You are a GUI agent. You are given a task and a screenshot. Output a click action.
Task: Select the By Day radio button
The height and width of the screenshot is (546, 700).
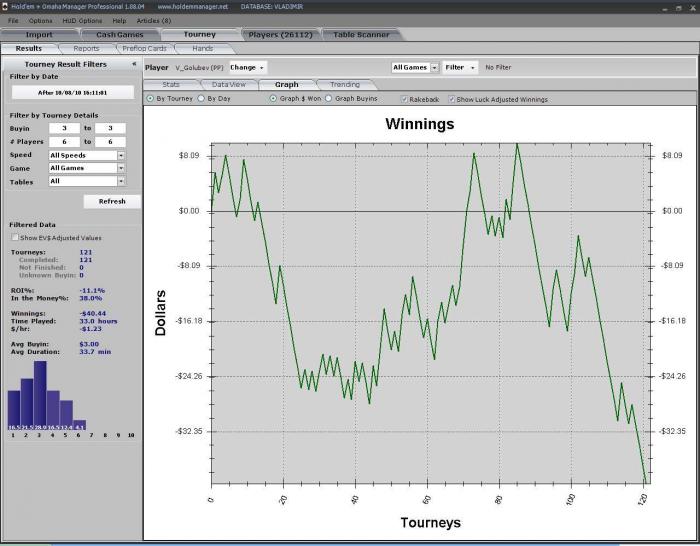pos(201,99)
